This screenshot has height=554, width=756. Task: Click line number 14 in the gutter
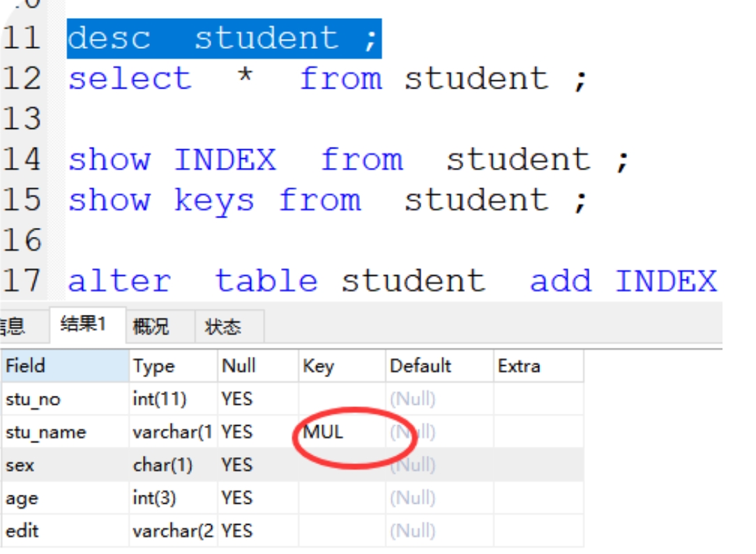(x=22, y=160)
